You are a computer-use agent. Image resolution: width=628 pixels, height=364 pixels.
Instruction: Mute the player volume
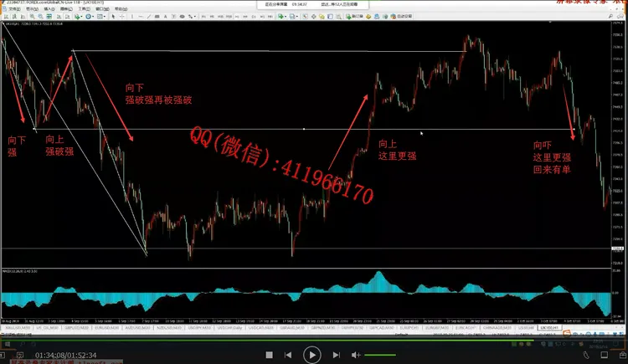click(x=355, y=355)
